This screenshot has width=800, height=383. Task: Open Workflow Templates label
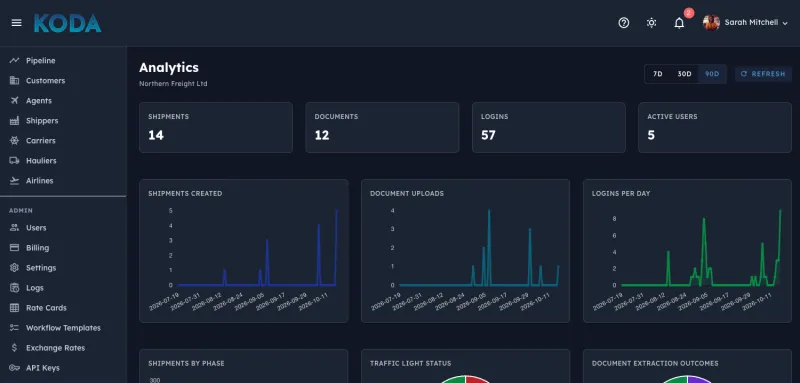click(63, 328)
